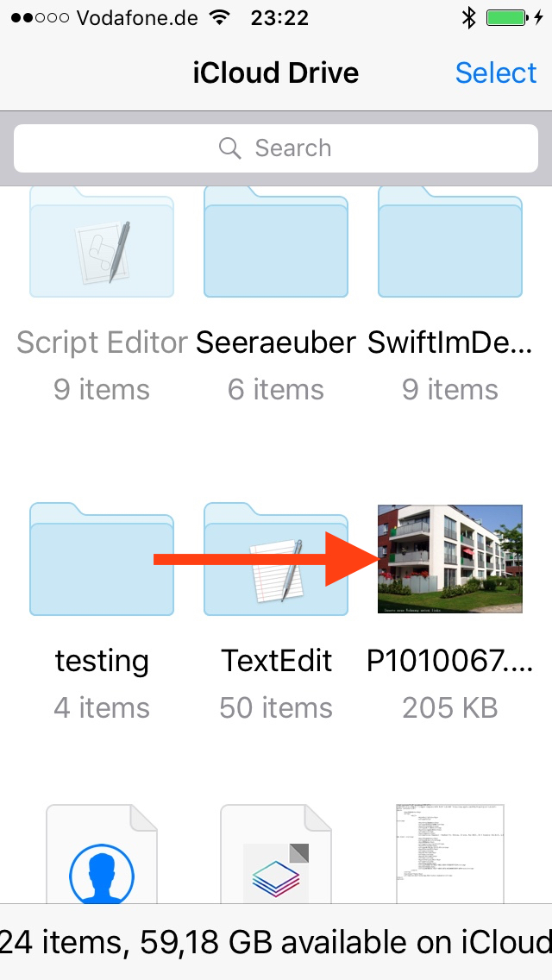Tap the TextEdit 50 items label
Screen dimensions: 552x980
tap(276, 708)
